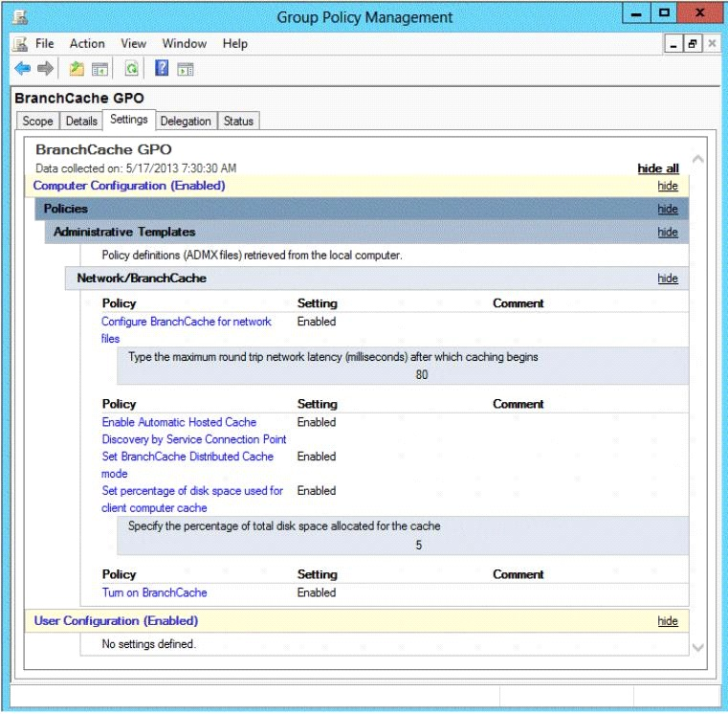Minimize the inner MMC child window

point(673,45)
